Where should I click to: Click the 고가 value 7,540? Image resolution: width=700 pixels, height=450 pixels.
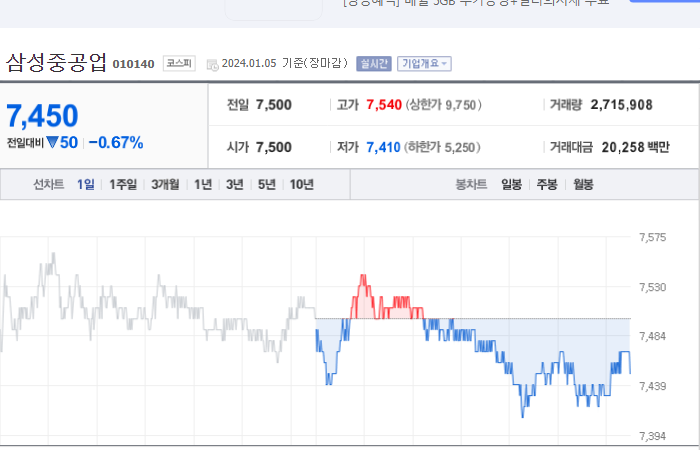(384, 105)
